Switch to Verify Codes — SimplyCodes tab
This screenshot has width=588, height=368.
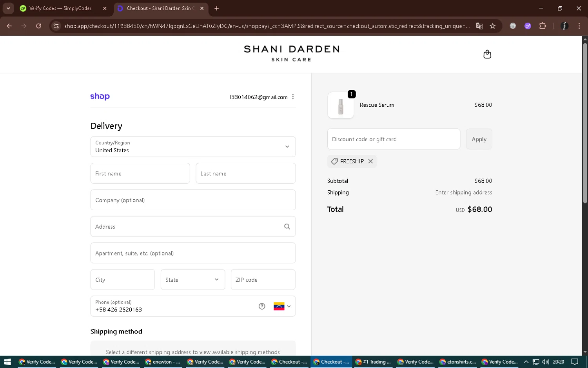tap(64, 8)
